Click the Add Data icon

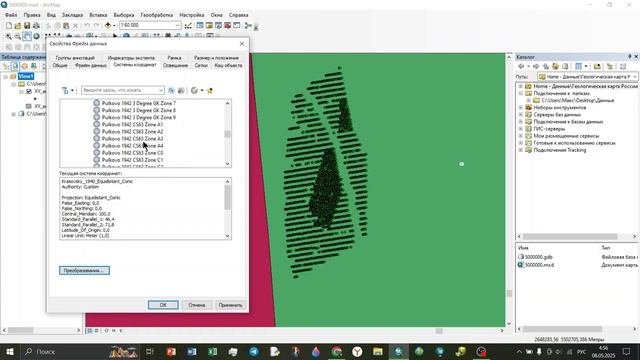tap(108, 25)
